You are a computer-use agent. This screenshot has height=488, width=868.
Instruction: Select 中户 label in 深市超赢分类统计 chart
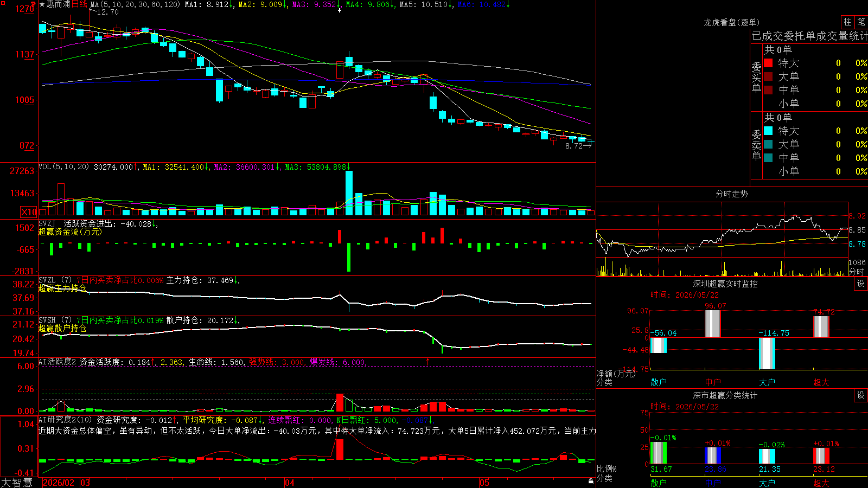point(713,483)
